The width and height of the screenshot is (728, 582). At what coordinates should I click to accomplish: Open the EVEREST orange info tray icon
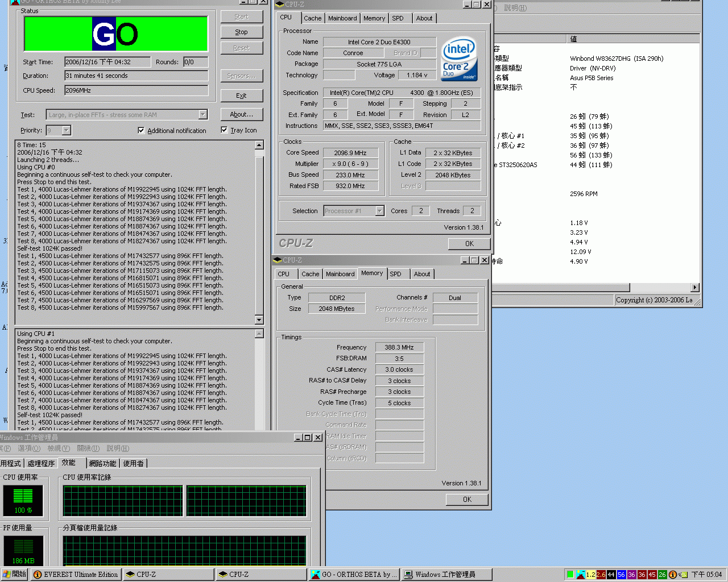(x=673, y=575)
